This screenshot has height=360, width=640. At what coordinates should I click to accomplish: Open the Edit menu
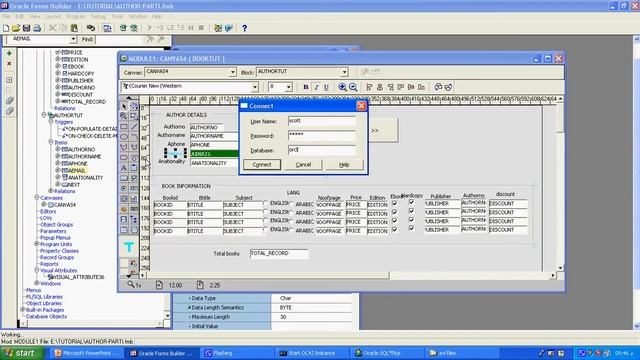(x=20, y=16)
